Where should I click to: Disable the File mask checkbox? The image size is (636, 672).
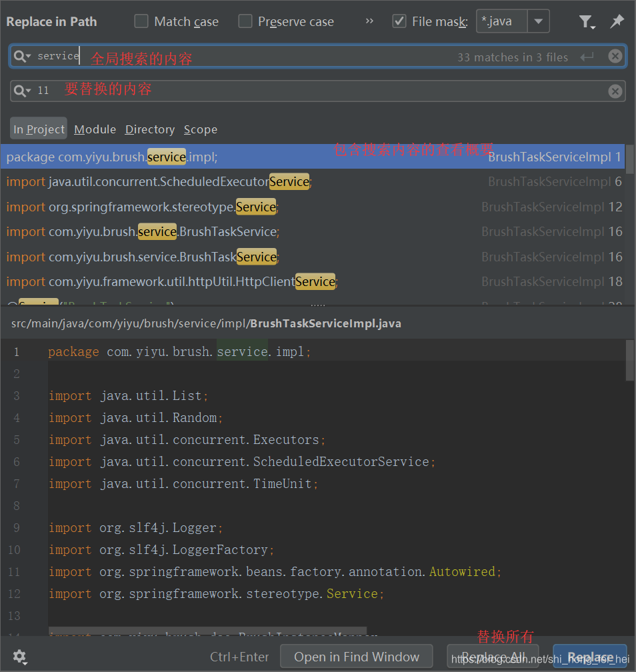[399, 21]
